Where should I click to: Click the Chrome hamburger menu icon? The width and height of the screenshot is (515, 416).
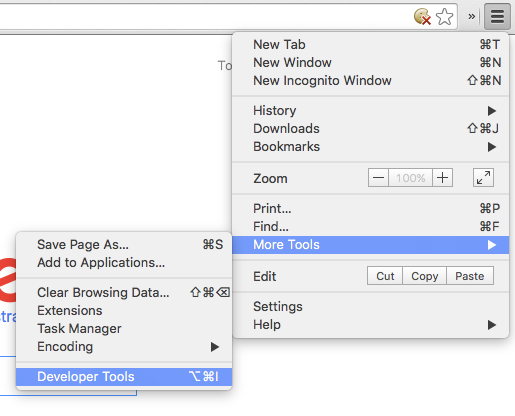pyautogui.click(x=497, y=16)
